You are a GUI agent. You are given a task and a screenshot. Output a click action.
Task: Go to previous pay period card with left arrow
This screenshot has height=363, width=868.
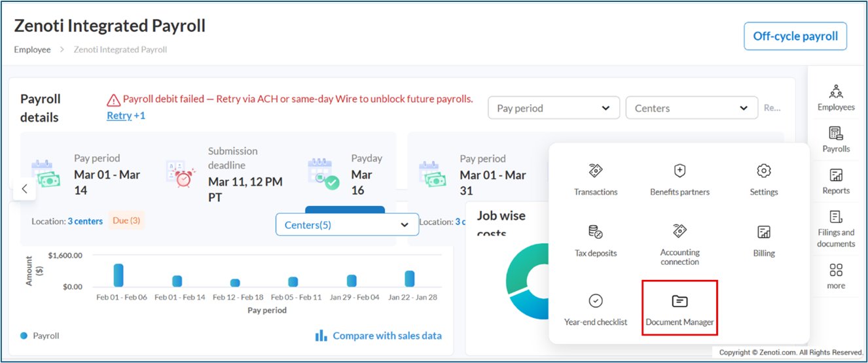click(24, 189)
